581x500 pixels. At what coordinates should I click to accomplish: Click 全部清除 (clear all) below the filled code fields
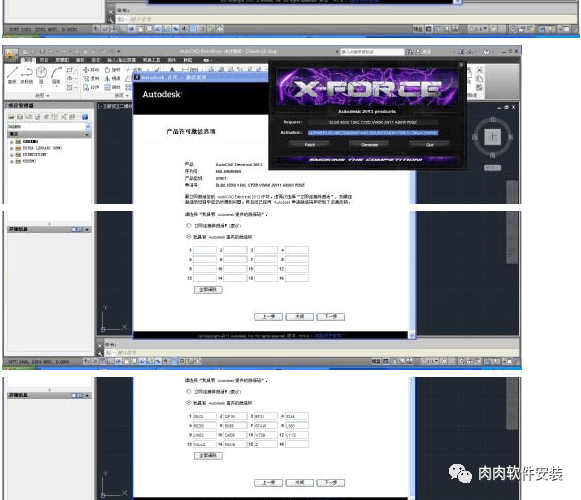[208, 456]
